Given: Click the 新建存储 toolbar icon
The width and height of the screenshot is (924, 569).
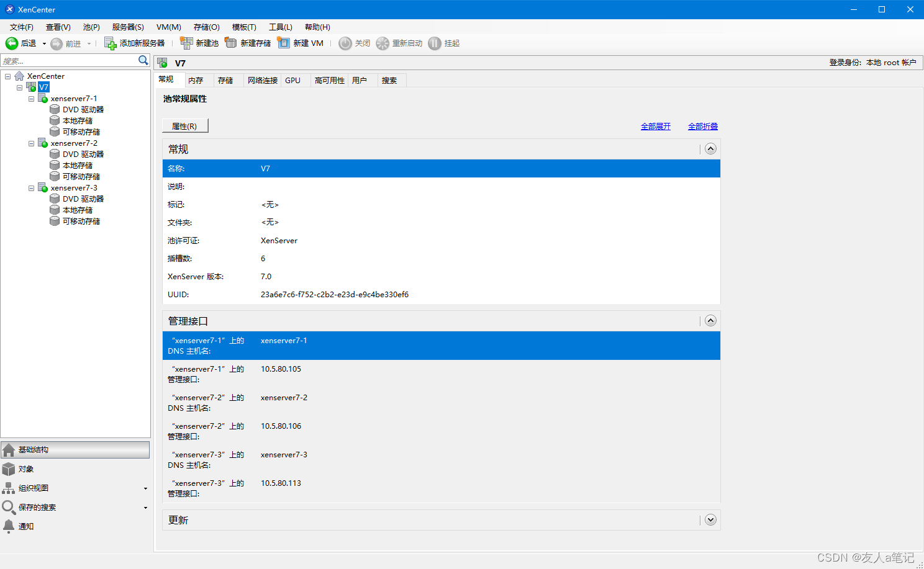Looking at the screenshot, I should tap(231, 43).
